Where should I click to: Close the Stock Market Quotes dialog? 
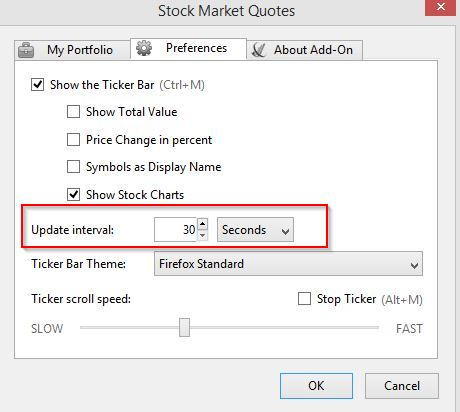point(440,7)
